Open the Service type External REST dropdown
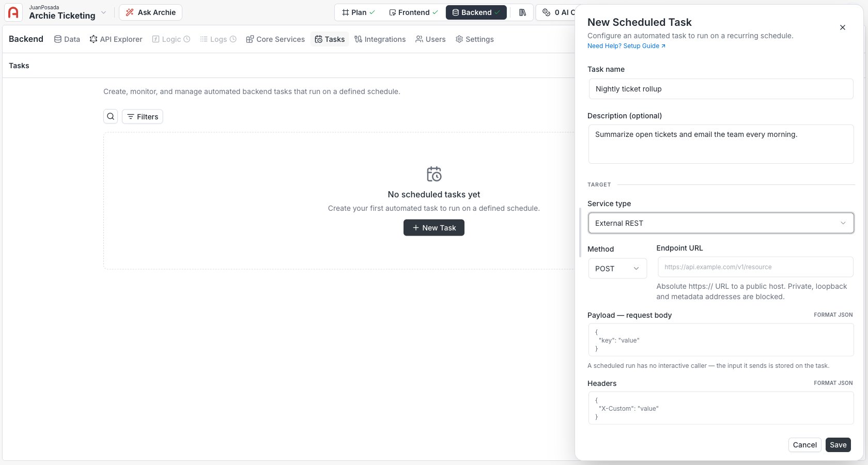The width and height of the screenshot is (868, 465). [x=721, y=223]
